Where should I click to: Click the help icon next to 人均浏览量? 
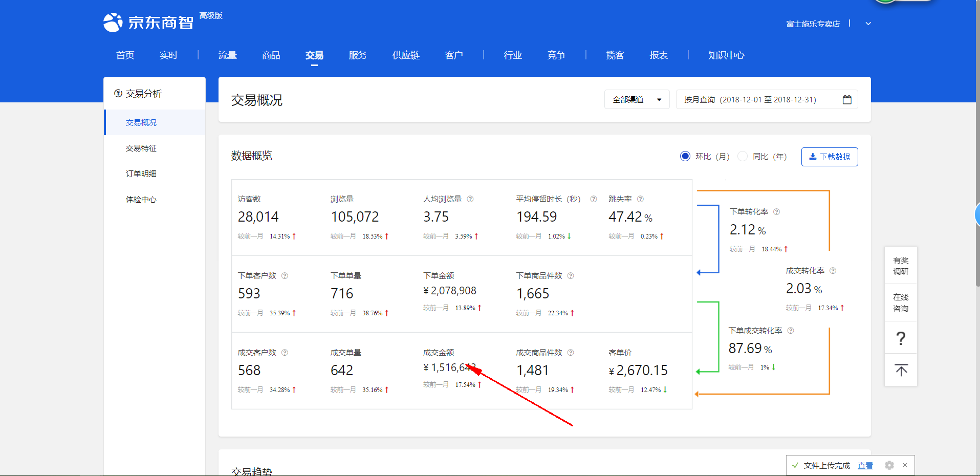coord(470,199)
